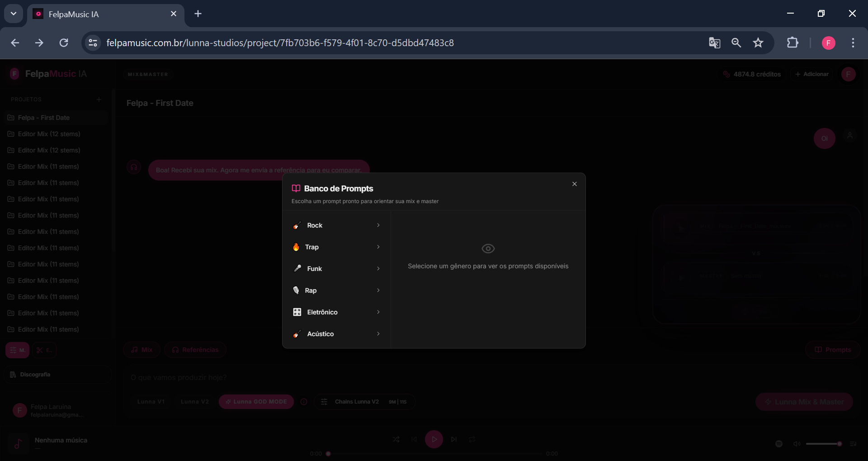868x461 pixels.
Task: Toggle repeat in the player bar
Action: pyautogui.click(x=472, y=439)
